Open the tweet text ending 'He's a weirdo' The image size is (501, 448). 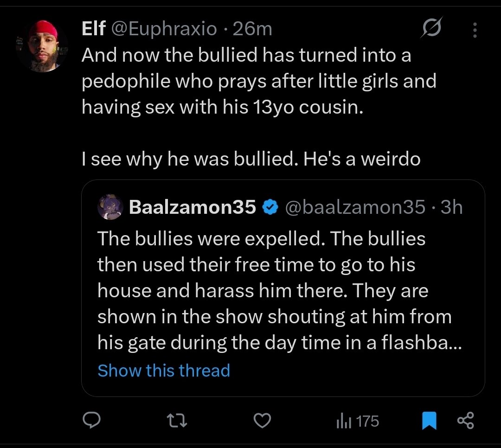pyautogui.click(x=259, y=107)
